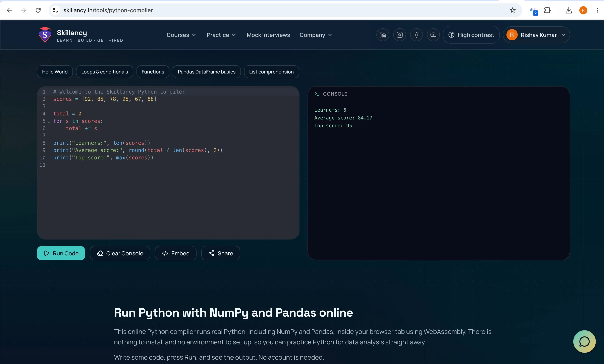This screenshot has width=604, height=364.
Task: Open Chrome three-dot menu
Action: [x=598, y=10]
